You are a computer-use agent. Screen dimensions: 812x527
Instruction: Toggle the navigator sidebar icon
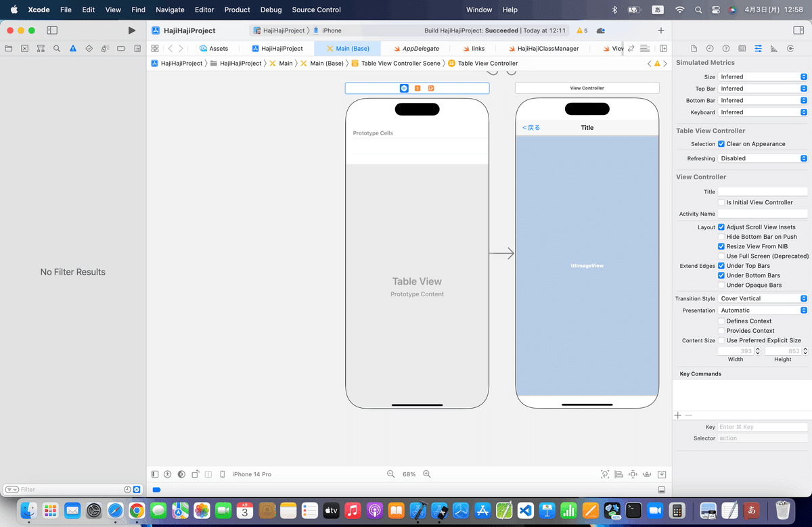[x=52, y=30]
